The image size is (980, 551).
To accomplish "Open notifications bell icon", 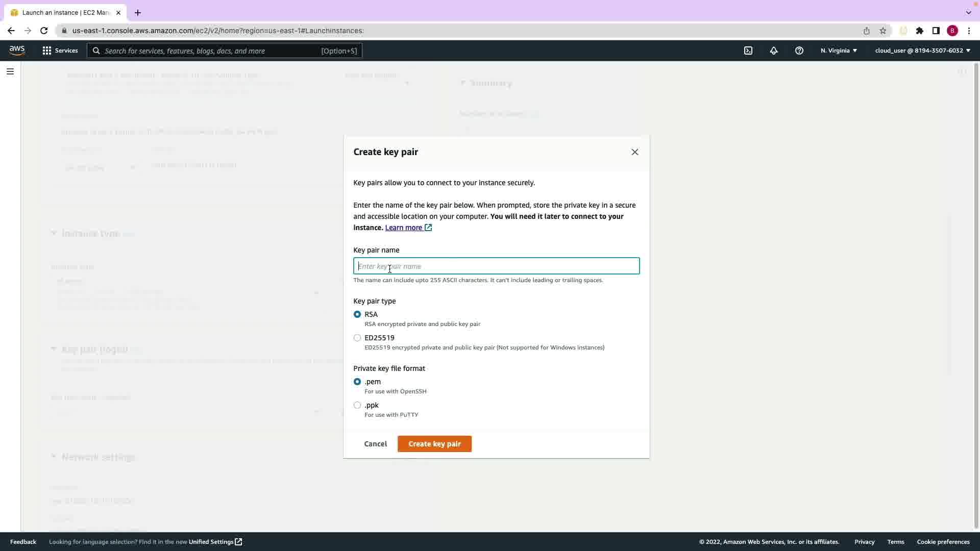I will 774,51.
